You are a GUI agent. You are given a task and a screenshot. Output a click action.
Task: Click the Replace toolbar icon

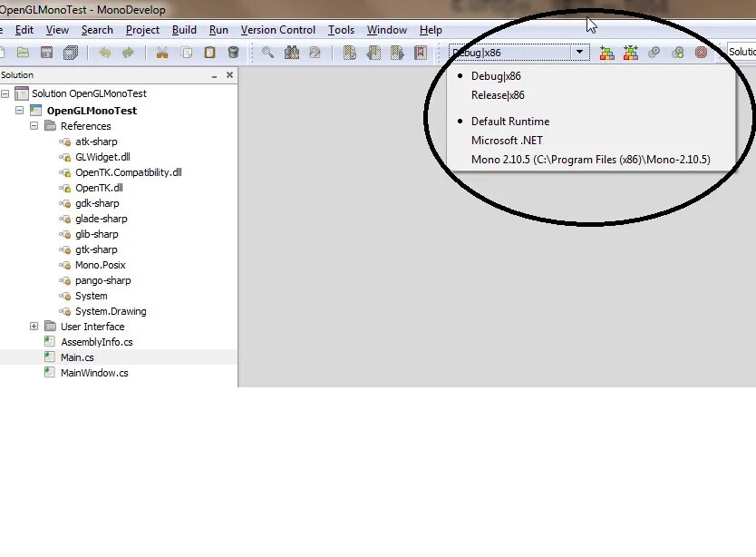point(315,52)
